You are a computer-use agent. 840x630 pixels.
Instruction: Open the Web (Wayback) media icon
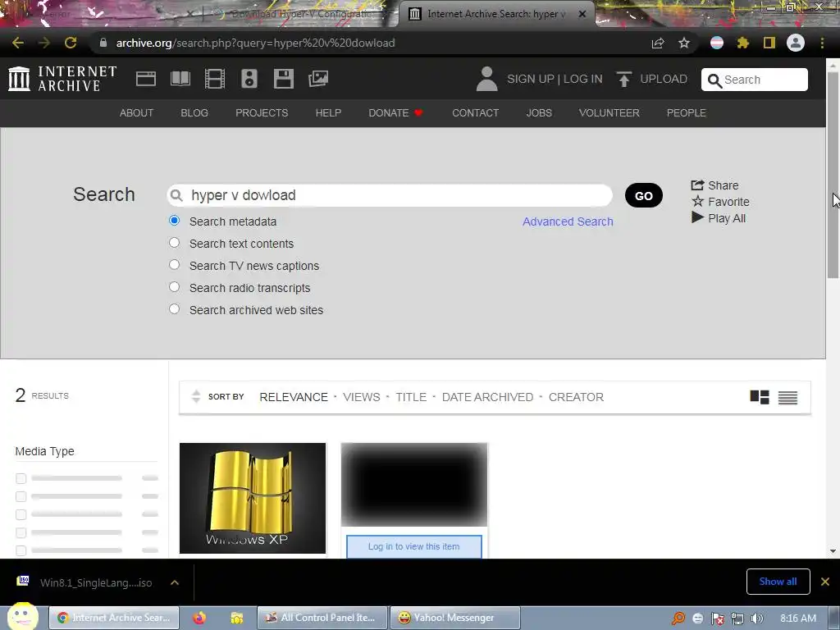(146, 79)
